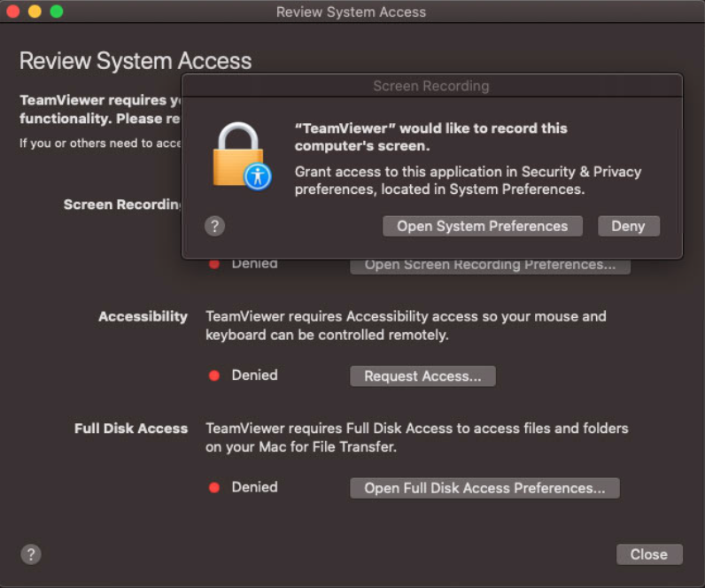The height and width of the screenshot is (588, 705).
Task: Click Open System Preferences button
Action: click(483, 226)
